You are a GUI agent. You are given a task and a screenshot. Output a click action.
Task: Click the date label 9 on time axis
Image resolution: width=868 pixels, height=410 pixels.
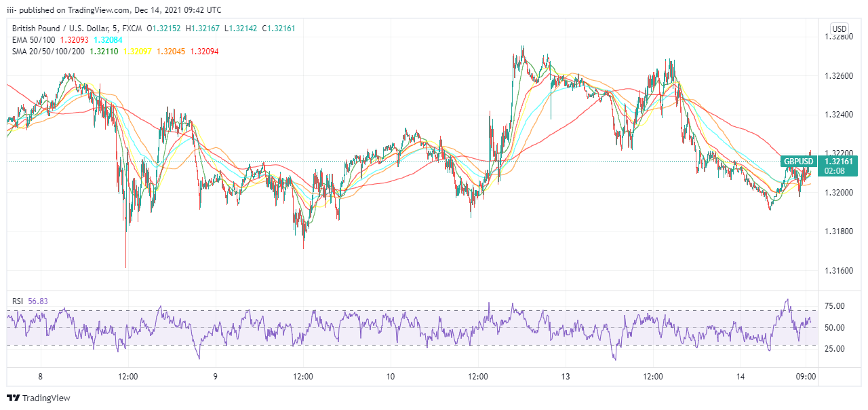pos(216,377)
